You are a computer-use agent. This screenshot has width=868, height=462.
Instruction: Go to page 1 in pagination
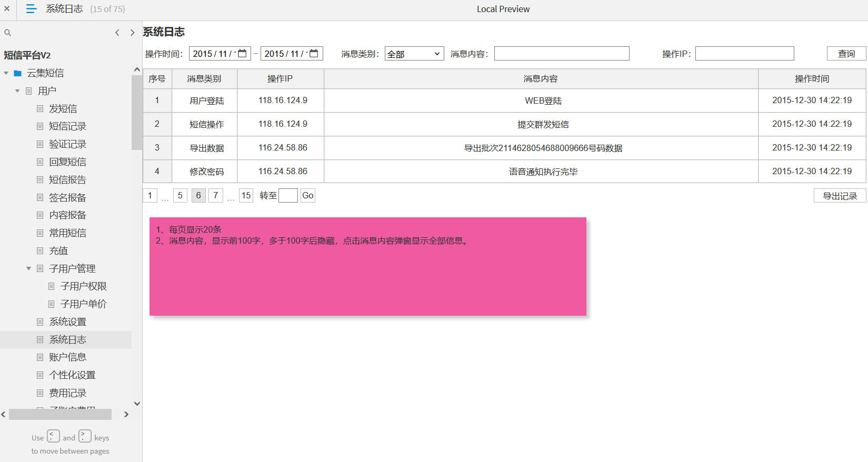pos(150,195)
